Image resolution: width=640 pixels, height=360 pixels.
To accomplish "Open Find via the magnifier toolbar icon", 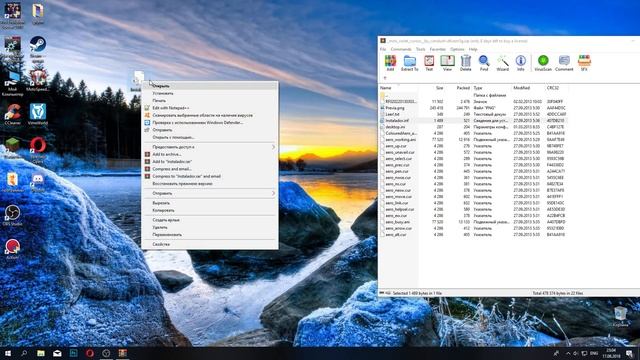I will (484, 63).
